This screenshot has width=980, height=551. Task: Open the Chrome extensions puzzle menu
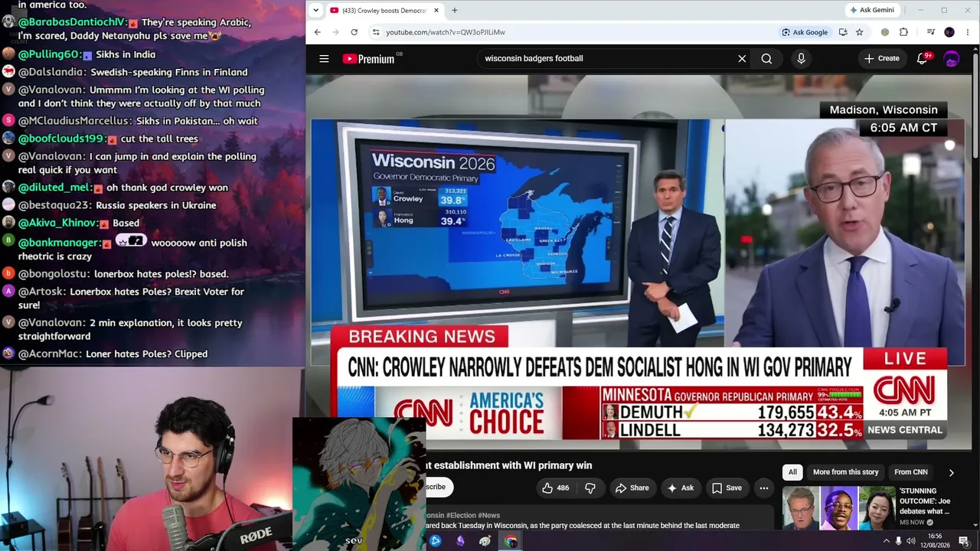click(903, 32)
